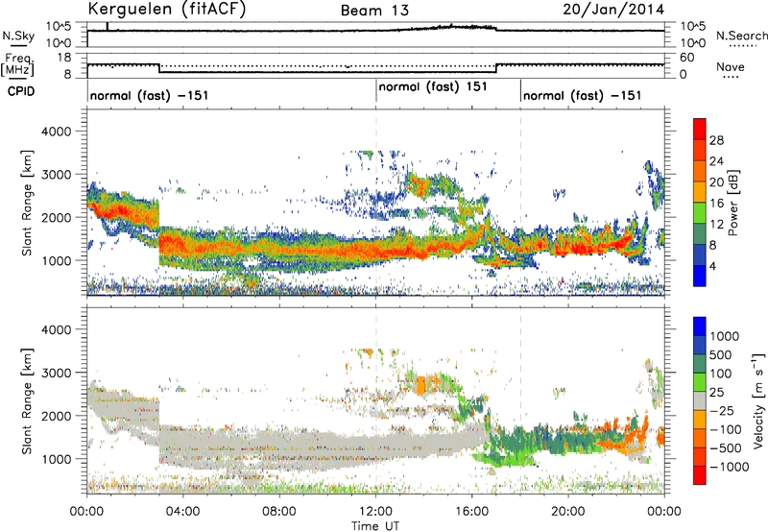Click the "100" tick on Velocity color bar
This screenshot has width=768, height=532.
(x=721, y=374)
